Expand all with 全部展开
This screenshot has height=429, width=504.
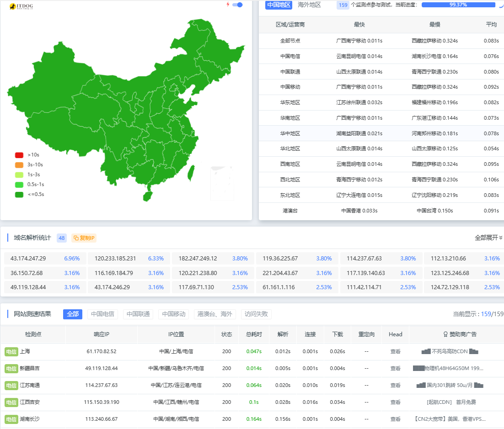click(x=488, y=238)
